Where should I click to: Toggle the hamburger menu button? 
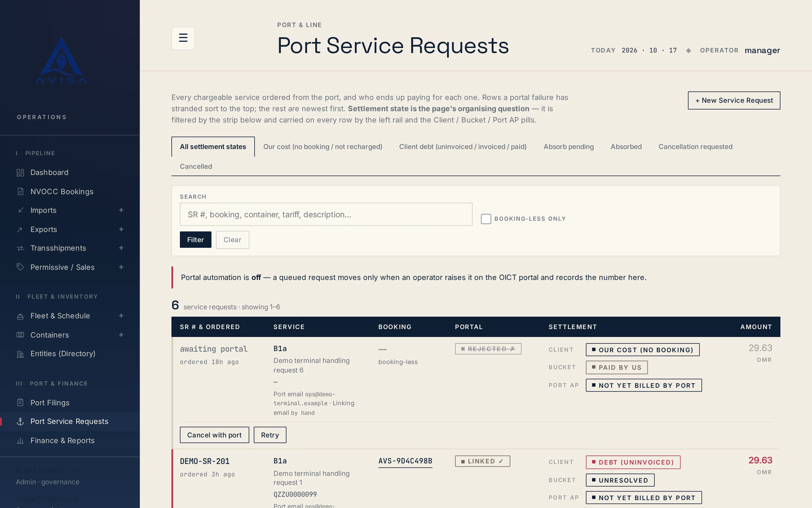(183, 38)
